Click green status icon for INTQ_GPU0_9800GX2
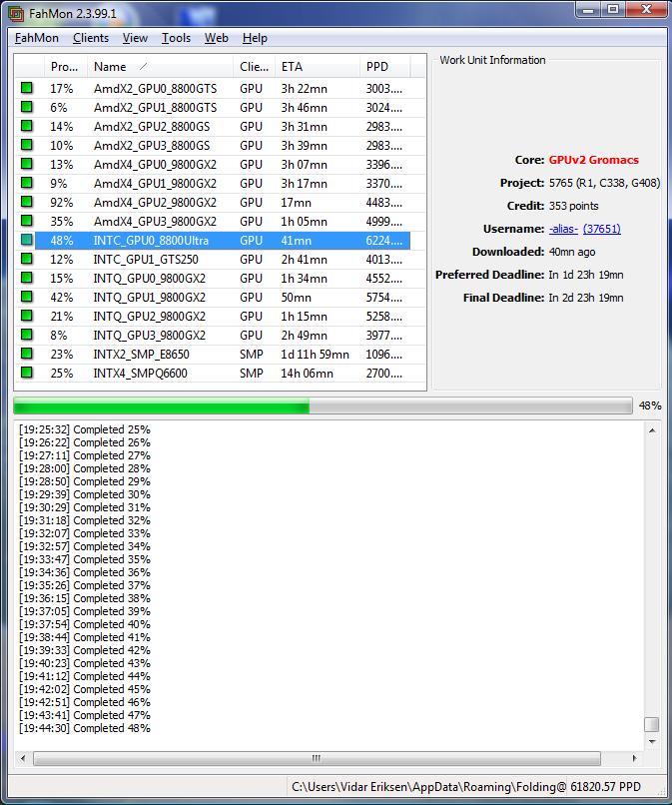672x805 pixels. 27,278
